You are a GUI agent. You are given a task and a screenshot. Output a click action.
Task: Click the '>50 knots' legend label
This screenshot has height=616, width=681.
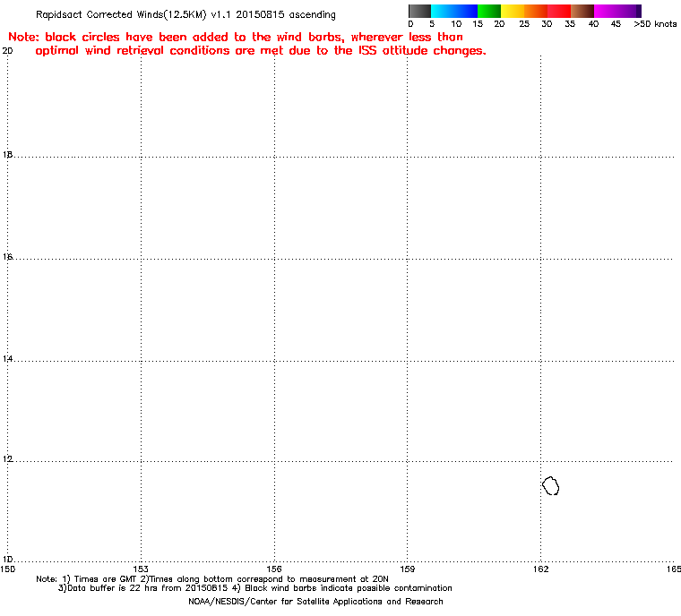[x=655, y=24]
